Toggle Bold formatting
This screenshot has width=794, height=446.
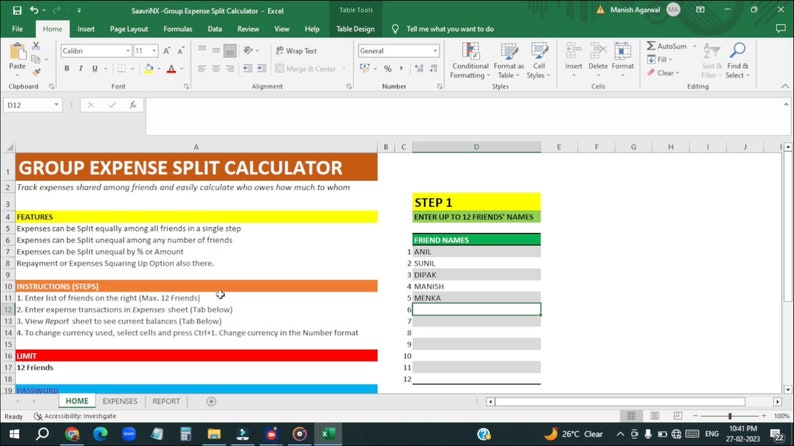(x=66, y=68)
